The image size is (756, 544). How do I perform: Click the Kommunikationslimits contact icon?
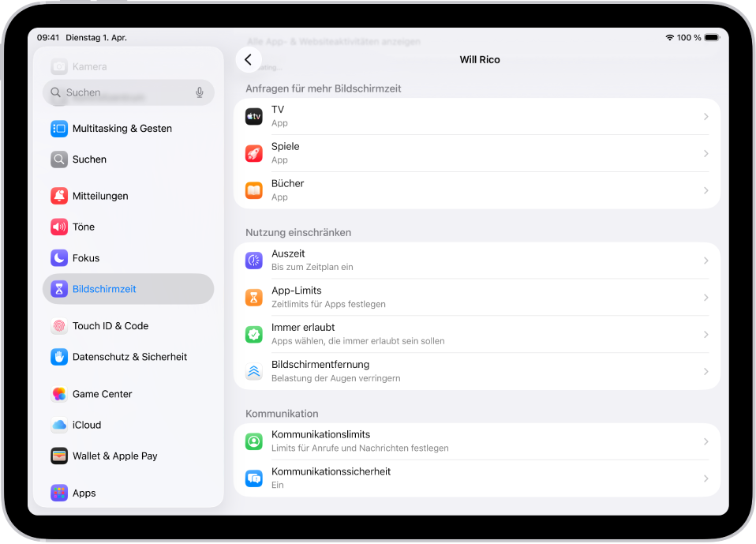click(253, 441)
